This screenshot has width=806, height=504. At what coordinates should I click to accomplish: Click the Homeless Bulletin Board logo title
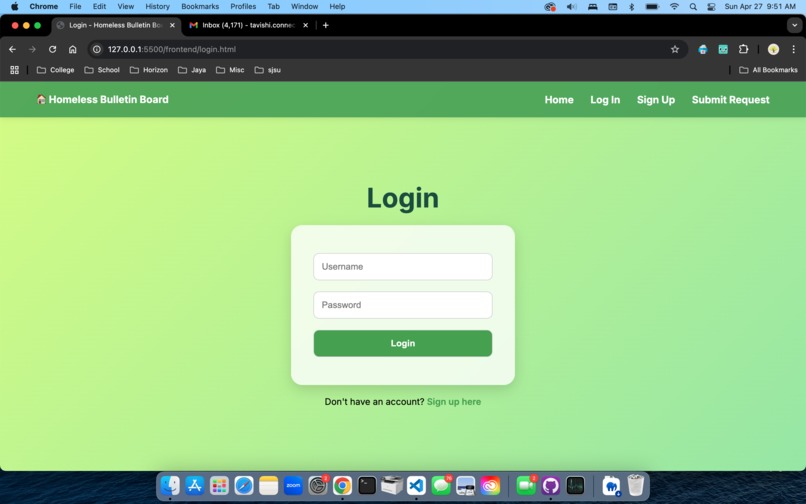[x=103, y=99]
